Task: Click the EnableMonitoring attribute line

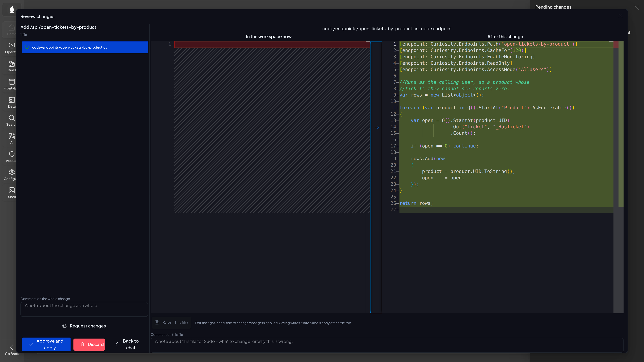Action: point(467,57)
